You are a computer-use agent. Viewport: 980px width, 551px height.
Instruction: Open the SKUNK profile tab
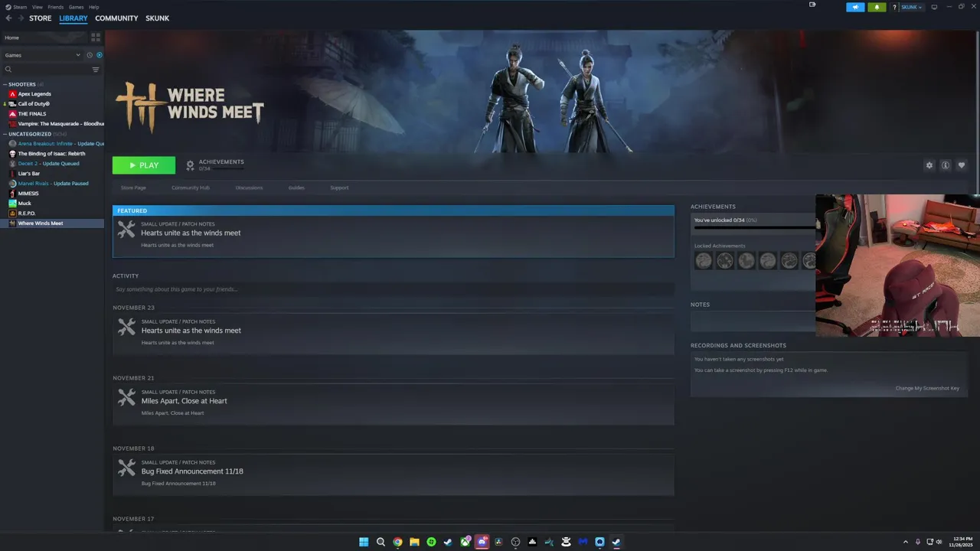pyautogui.click(x=158, y=18)
